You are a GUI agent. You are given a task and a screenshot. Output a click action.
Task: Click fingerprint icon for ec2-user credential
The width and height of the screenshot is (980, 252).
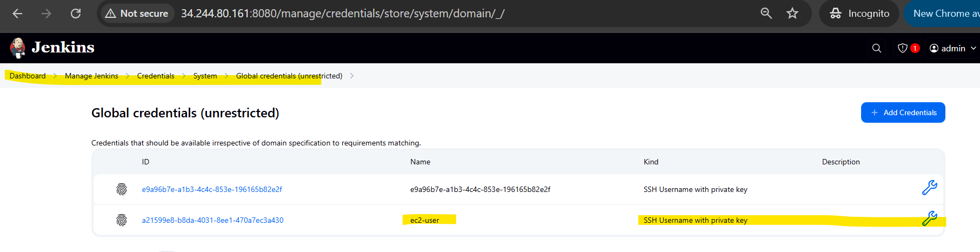click(122, 220)
